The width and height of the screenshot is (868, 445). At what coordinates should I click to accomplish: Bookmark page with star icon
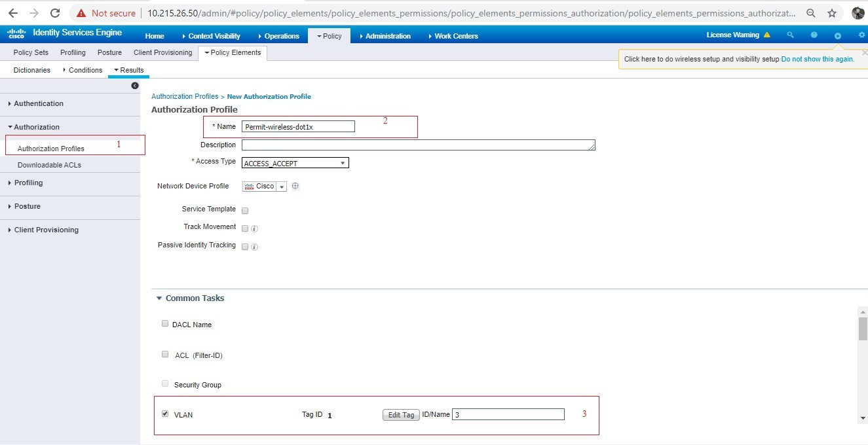click(x=832, y=13)
